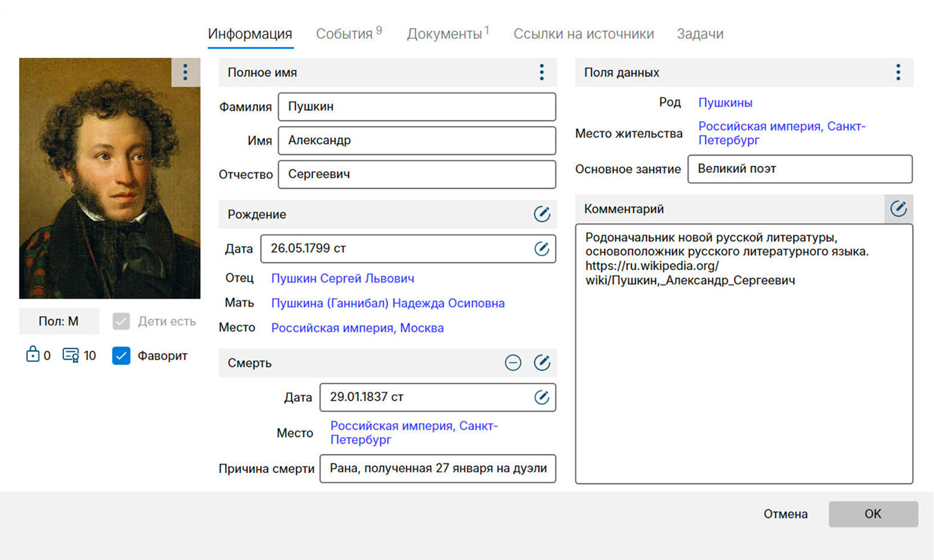Switch to the Документы tab
Viewport: 934px width, 560px height.
click(445, 34)
